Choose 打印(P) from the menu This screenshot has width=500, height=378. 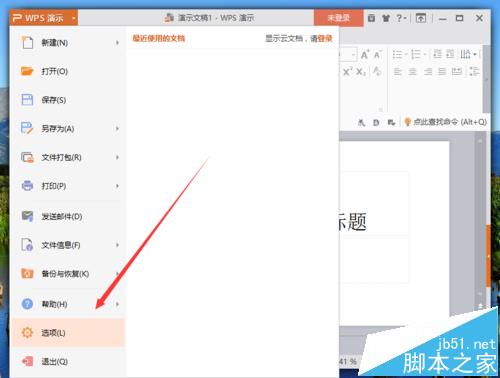69,186
